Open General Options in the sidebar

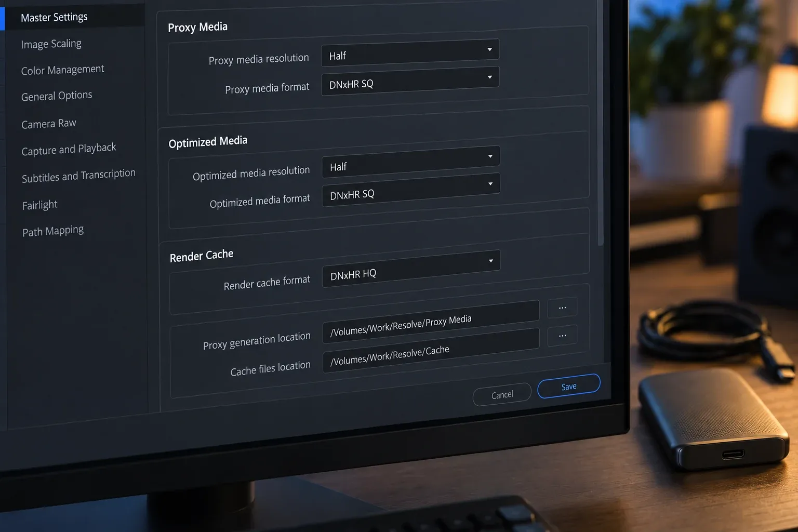[x=57, y=96]
